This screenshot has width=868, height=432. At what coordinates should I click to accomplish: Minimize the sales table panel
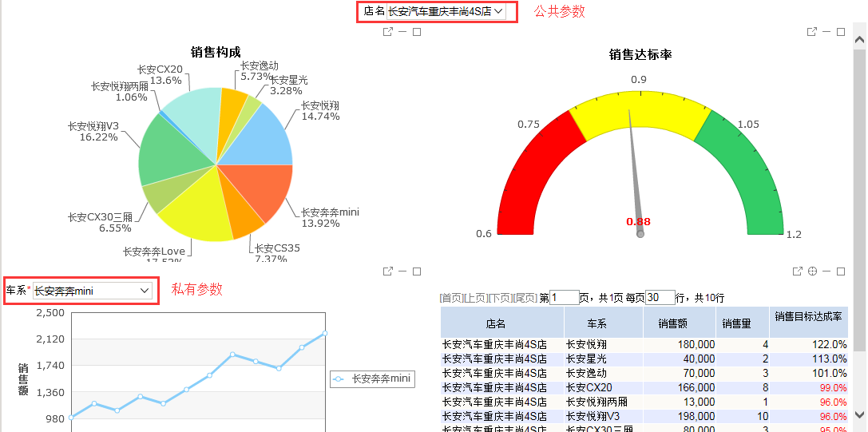click(x=826, y=271)
